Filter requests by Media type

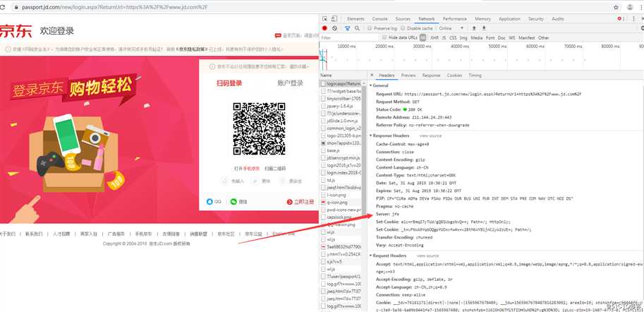tap(476, 37)
